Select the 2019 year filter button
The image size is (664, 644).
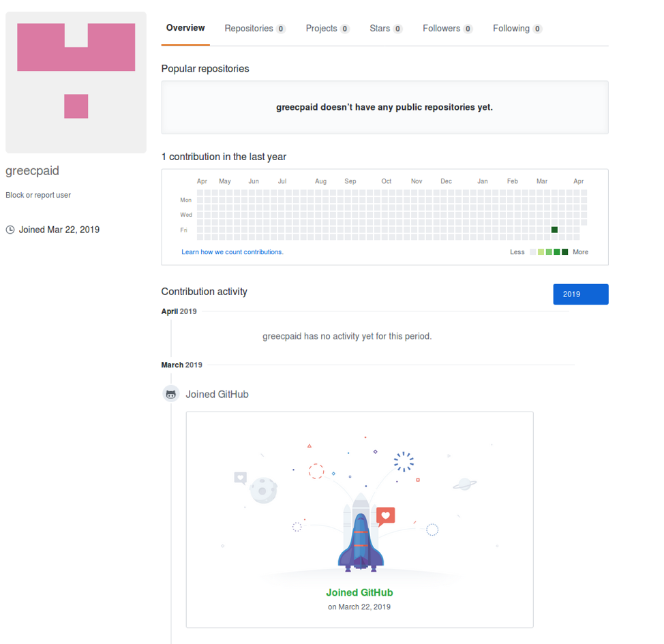pyautogui.click(x=581, y=294)
